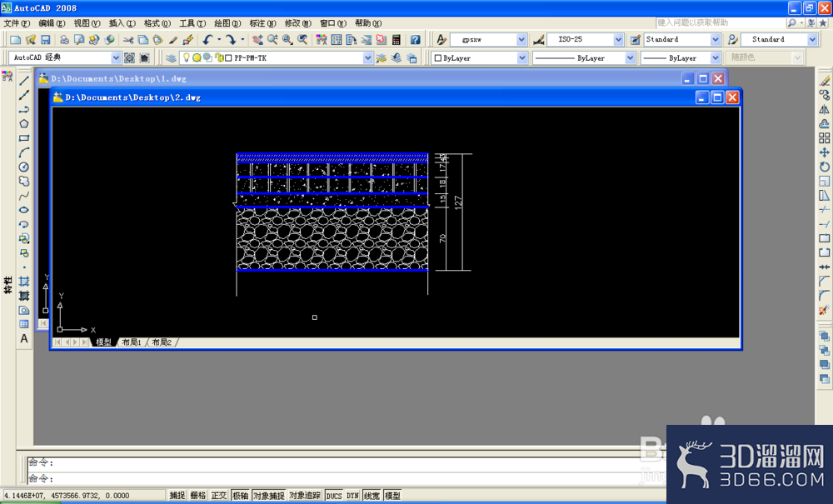Viewport: 833px width, 504px height.
Task: Click the Plot print icon
Action: point(64,40)
